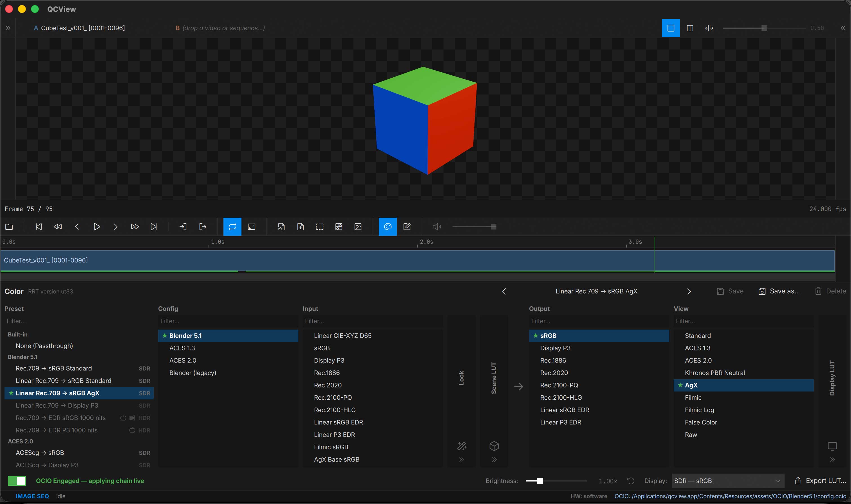Click the OCIO config path link
Image resolution: width=851 pixels, height=504 pixels.
730,496
